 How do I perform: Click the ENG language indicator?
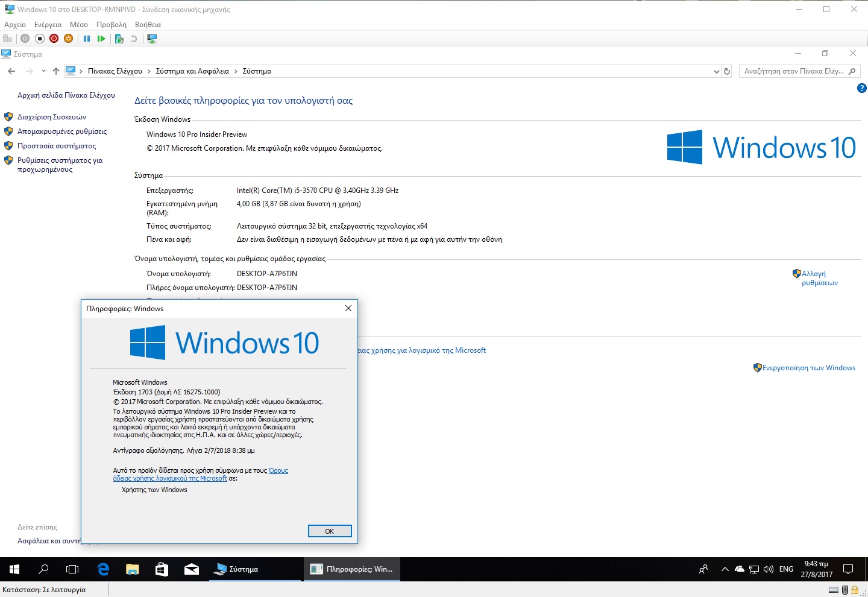point(786,569)
